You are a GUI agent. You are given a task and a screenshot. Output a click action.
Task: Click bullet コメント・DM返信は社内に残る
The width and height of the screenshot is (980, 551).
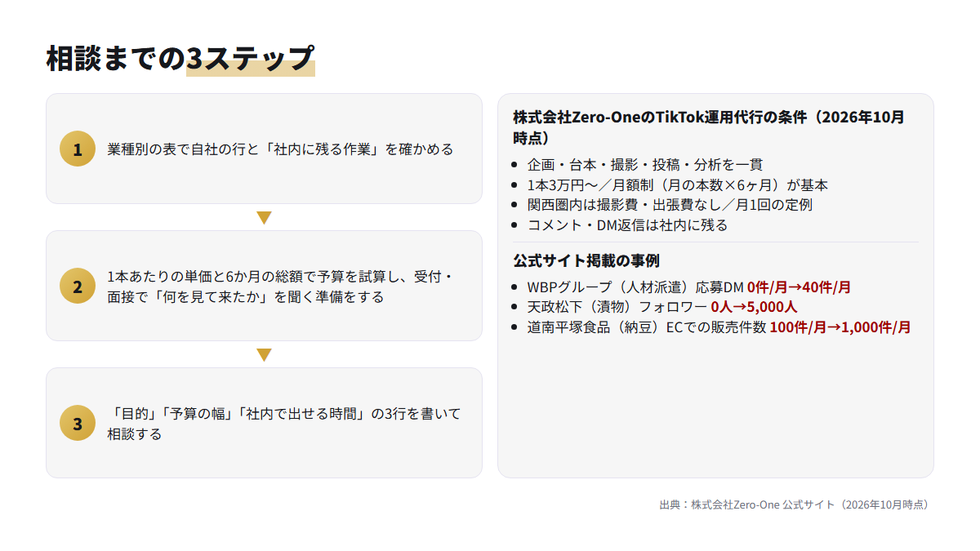[x=627, y=224]
